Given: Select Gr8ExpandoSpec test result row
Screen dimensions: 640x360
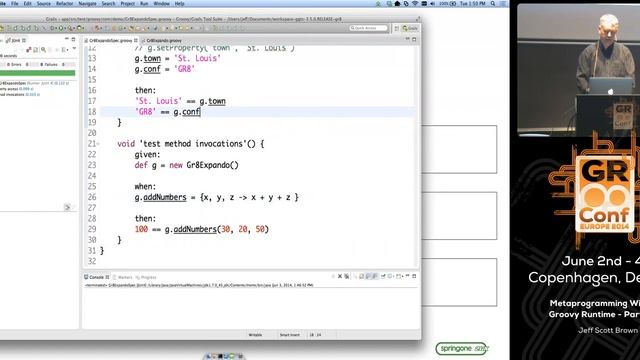Looking at the screenshot, I should click(35, 83).
